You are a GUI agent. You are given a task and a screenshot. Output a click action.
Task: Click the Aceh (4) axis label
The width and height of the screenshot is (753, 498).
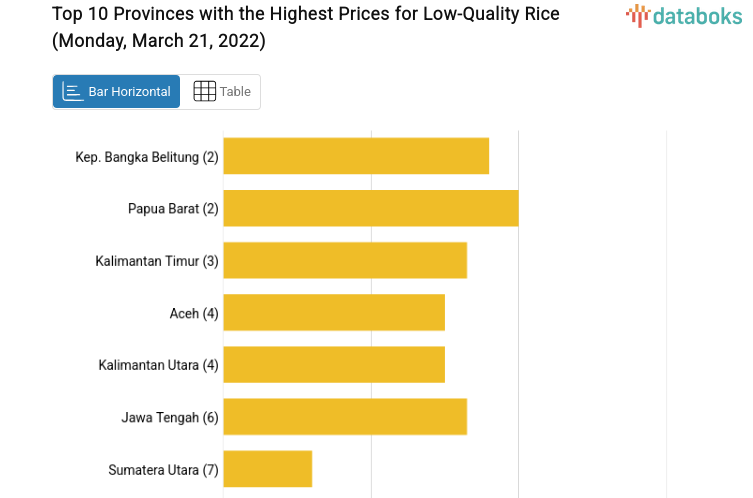[194, 313]
